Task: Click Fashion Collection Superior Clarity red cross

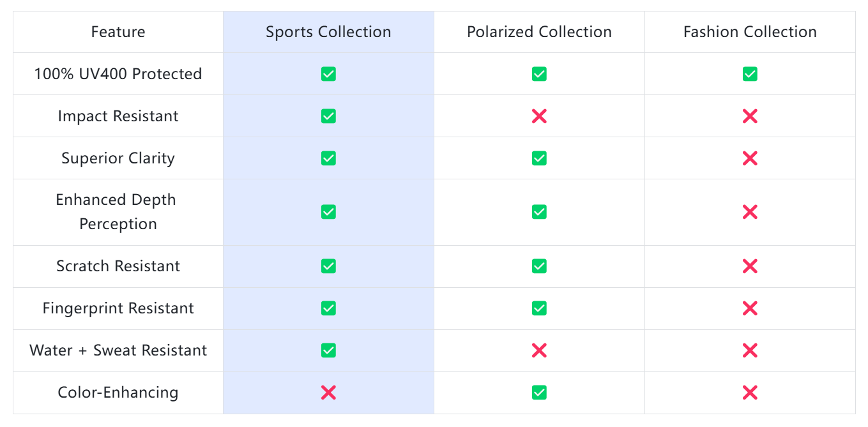Action: point(750,158)
